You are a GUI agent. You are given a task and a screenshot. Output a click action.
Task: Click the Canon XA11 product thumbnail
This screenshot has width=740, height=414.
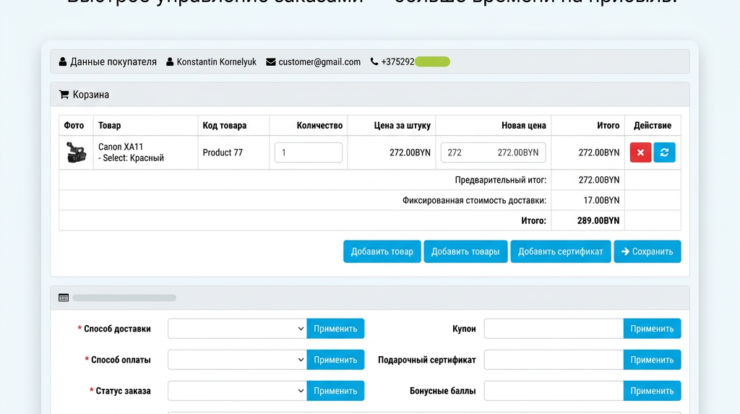coord(76,152)
